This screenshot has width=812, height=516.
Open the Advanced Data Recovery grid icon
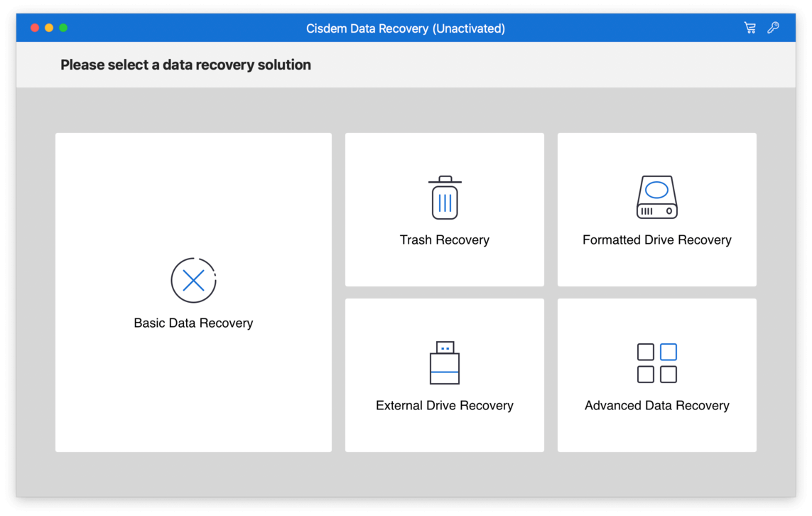click(656, 363)
